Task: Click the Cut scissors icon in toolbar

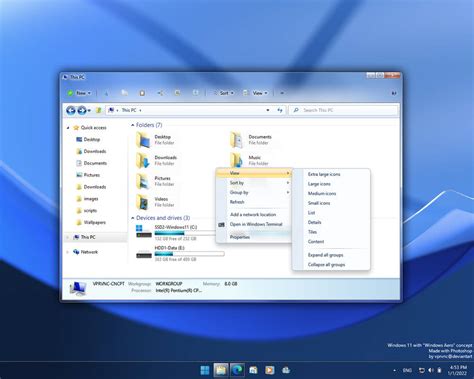Action: 106,93
